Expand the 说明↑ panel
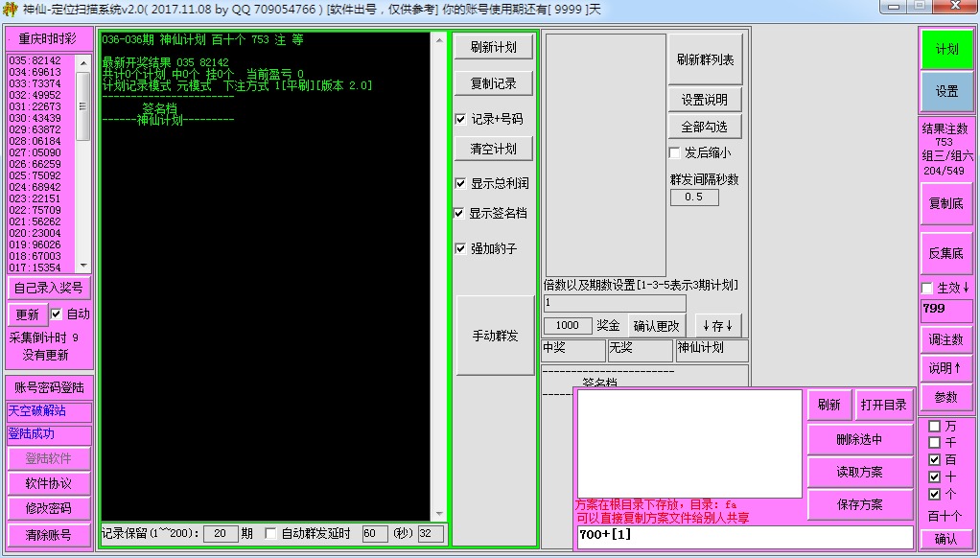980x558 pixels. point(945,368)
